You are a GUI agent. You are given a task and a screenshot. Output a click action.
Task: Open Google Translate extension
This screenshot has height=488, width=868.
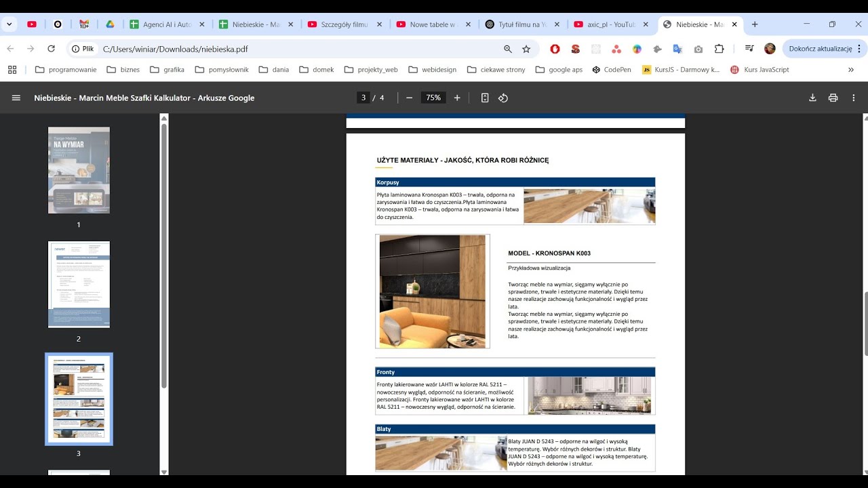(677, 49)
